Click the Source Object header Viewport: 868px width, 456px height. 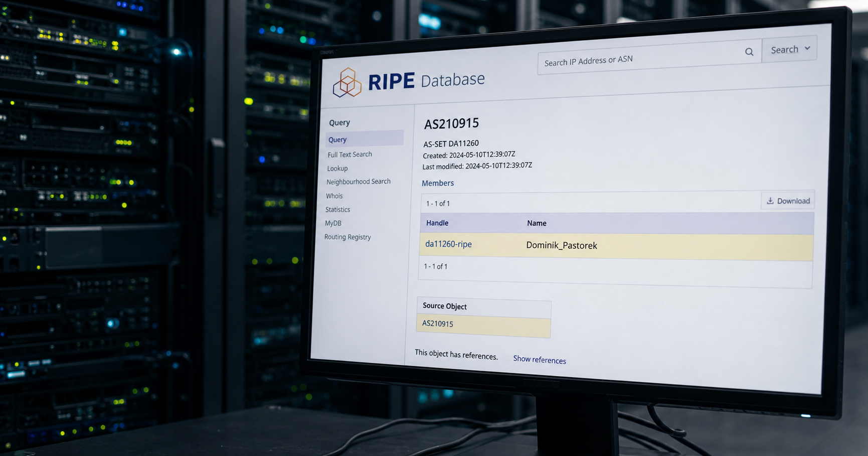point(444,306)
